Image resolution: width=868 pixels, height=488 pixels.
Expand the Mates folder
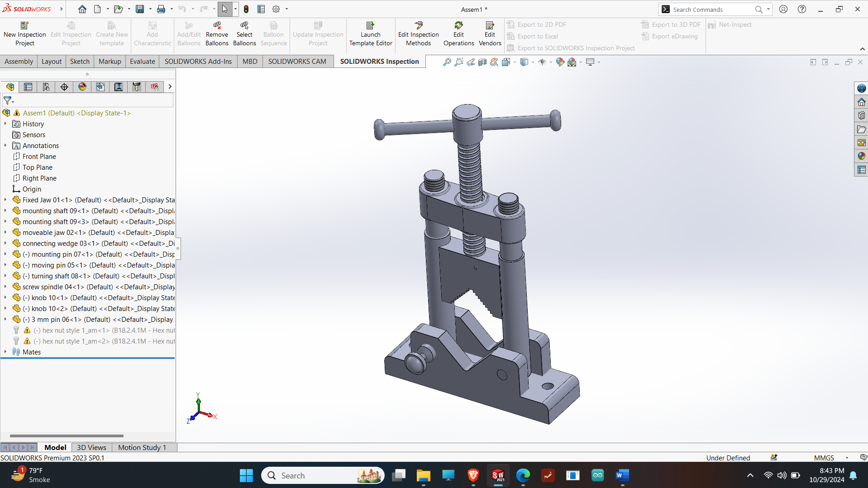[5, 352]
